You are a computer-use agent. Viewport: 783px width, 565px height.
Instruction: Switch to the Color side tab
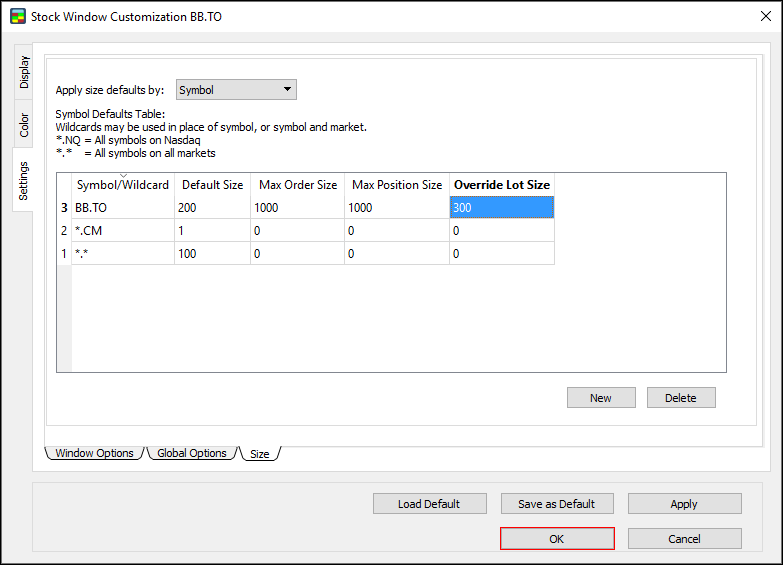[x=24, y=125]
